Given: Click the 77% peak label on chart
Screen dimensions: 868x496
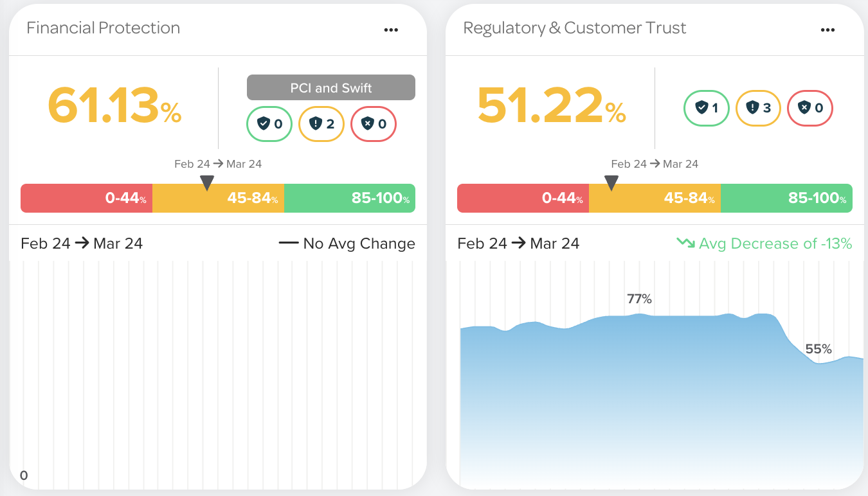Looking at the screenshot, I should pos(639,299).
